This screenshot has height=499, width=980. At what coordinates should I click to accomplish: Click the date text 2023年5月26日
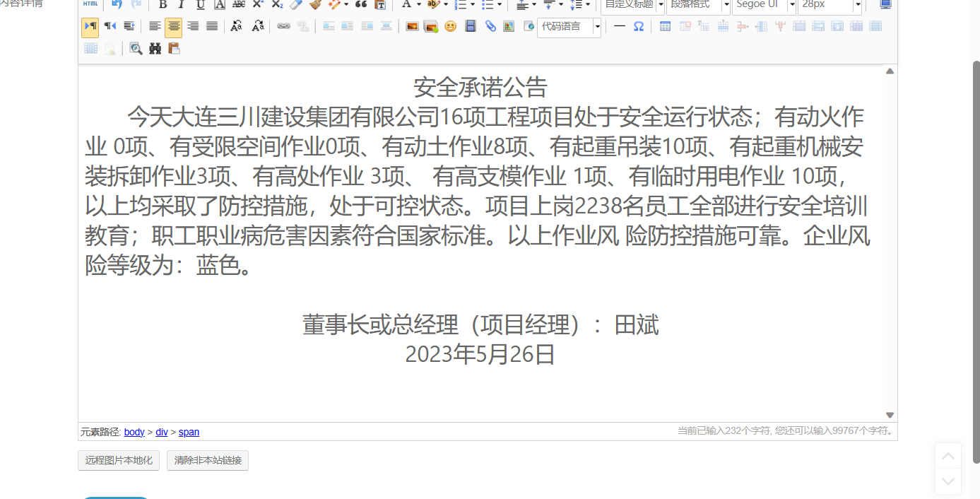480,354
